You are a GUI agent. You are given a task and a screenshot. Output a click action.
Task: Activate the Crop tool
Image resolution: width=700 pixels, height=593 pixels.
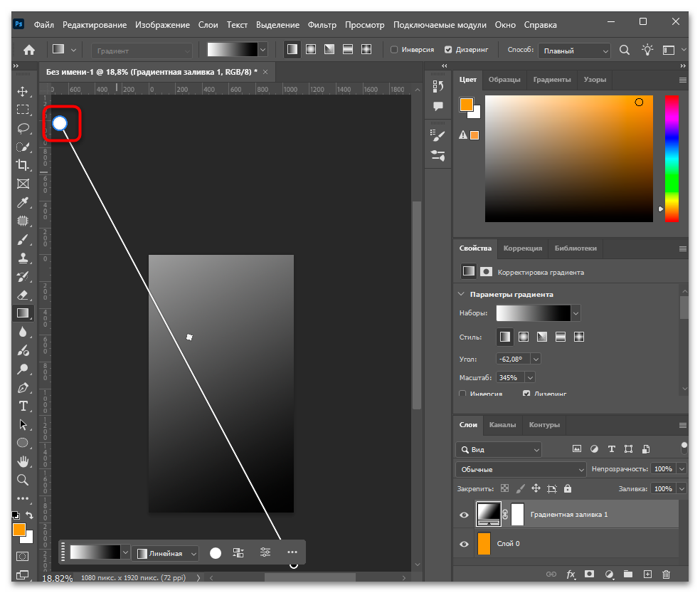pos(23,165)
